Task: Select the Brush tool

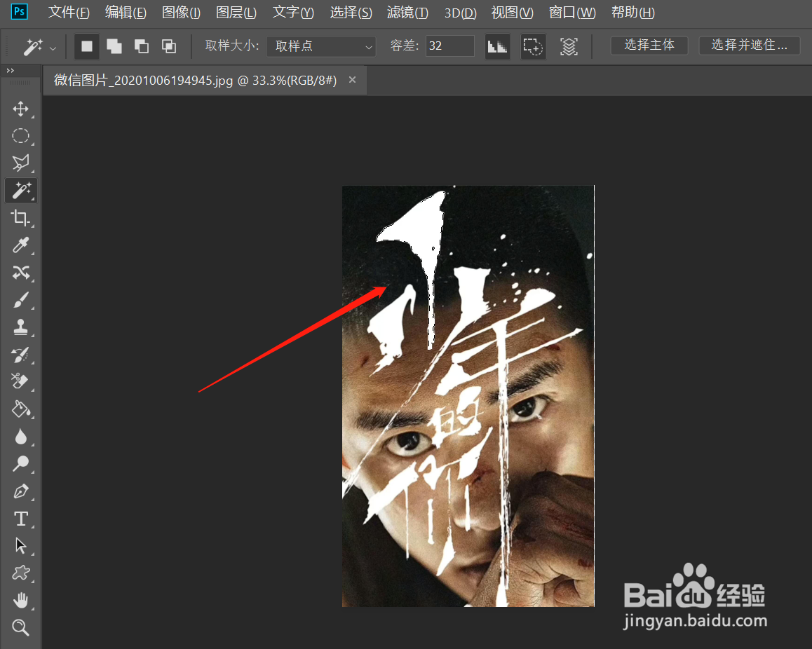Action: [21, 300]
